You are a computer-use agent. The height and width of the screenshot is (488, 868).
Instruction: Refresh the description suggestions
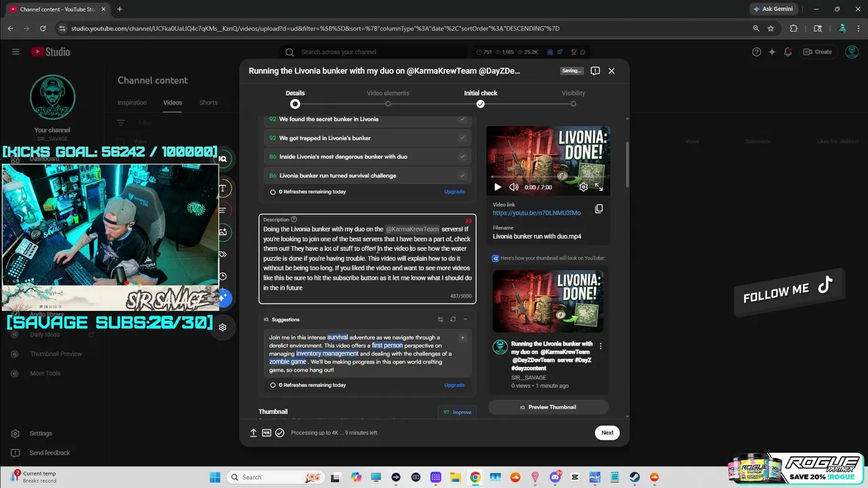coord(453,319)
